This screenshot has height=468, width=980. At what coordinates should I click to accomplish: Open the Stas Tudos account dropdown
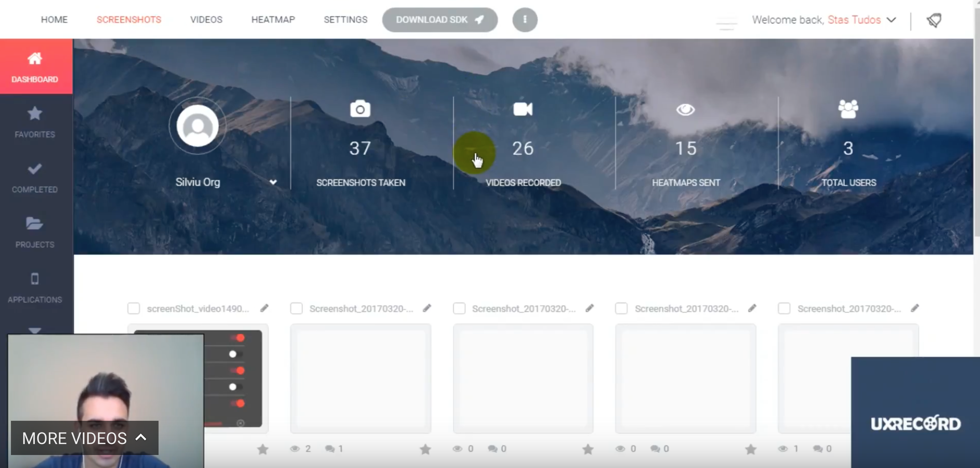[892, 19]
